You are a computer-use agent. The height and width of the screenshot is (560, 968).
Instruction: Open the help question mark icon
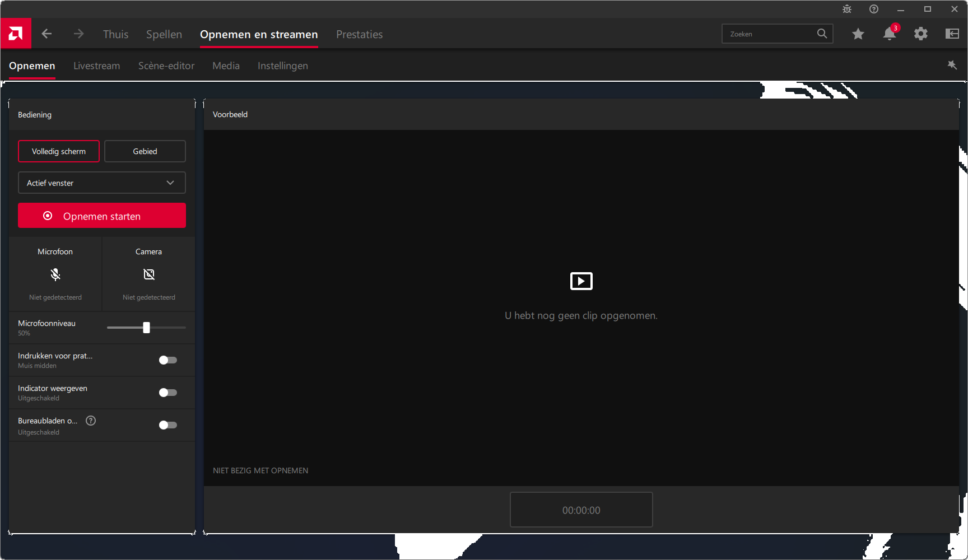click(874, 9)
